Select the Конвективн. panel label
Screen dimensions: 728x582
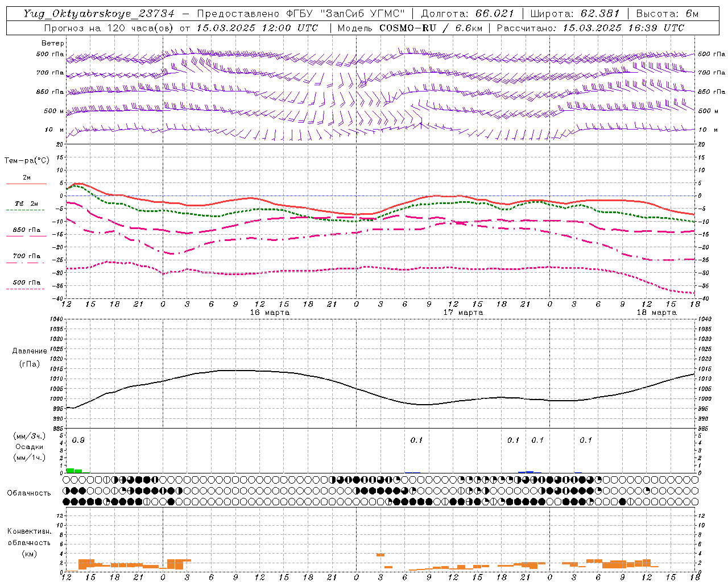tap(29, 531)
